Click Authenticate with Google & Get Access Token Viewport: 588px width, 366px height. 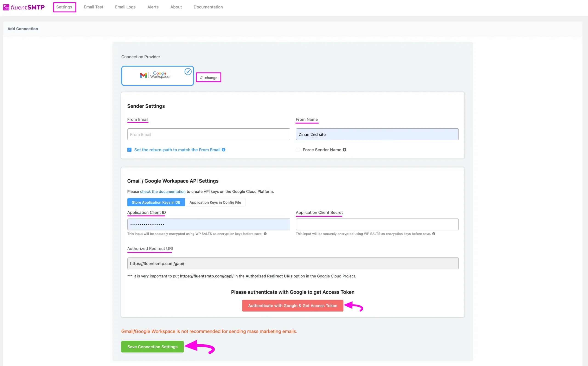(293, 305)
